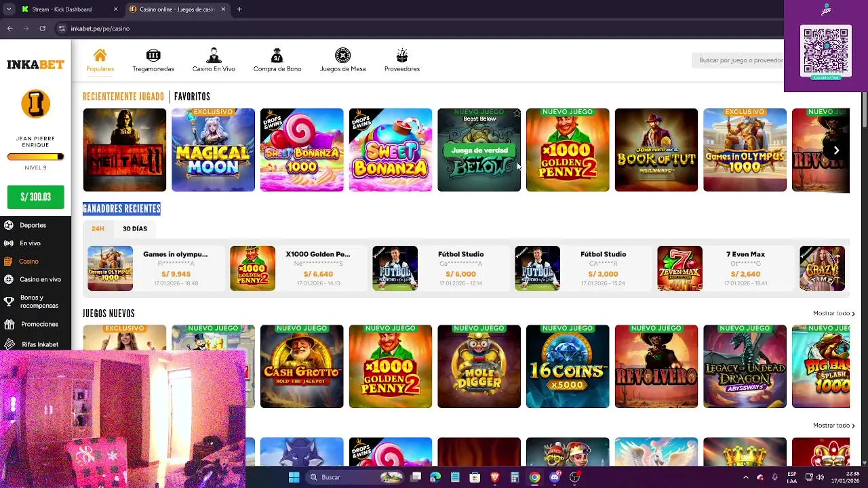Open En vivo in sidebar
The height and width of the screenshot is (488, 868).
[30, 243]
